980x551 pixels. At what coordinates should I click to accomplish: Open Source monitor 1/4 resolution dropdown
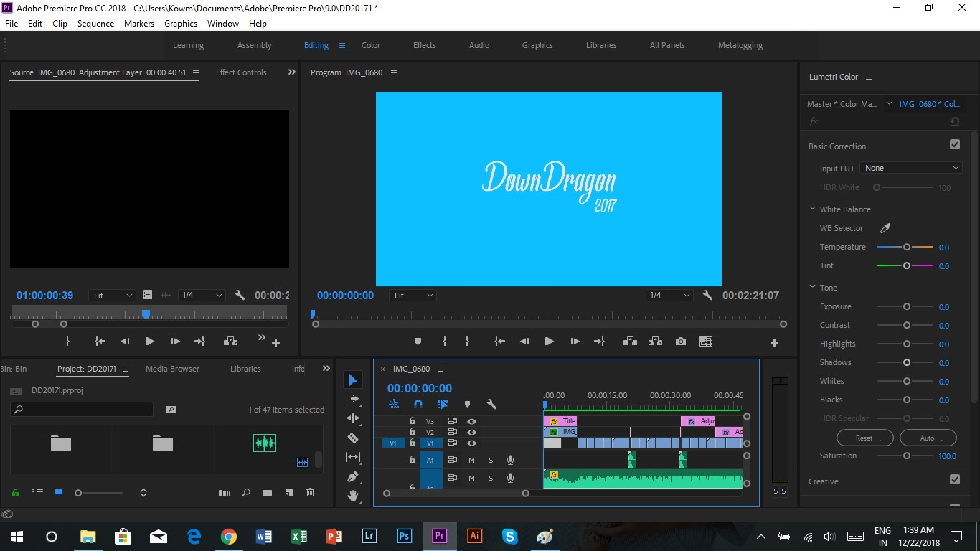coord(202,295)
